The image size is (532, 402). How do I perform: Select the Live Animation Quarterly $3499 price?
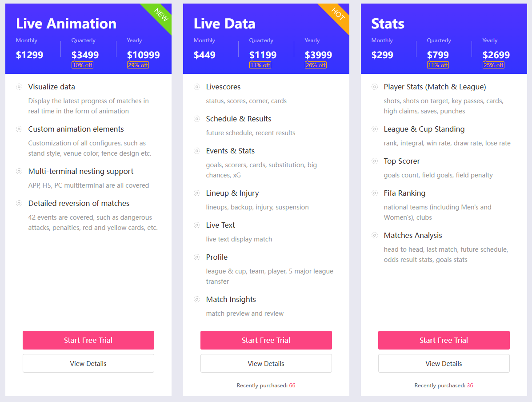(x=85, y=55)
